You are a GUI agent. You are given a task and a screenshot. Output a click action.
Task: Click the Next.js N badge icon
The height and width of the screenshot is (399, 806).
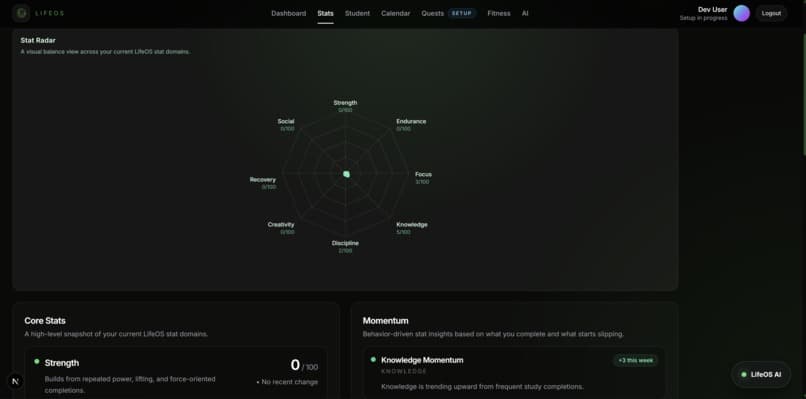tap(15, 382)
